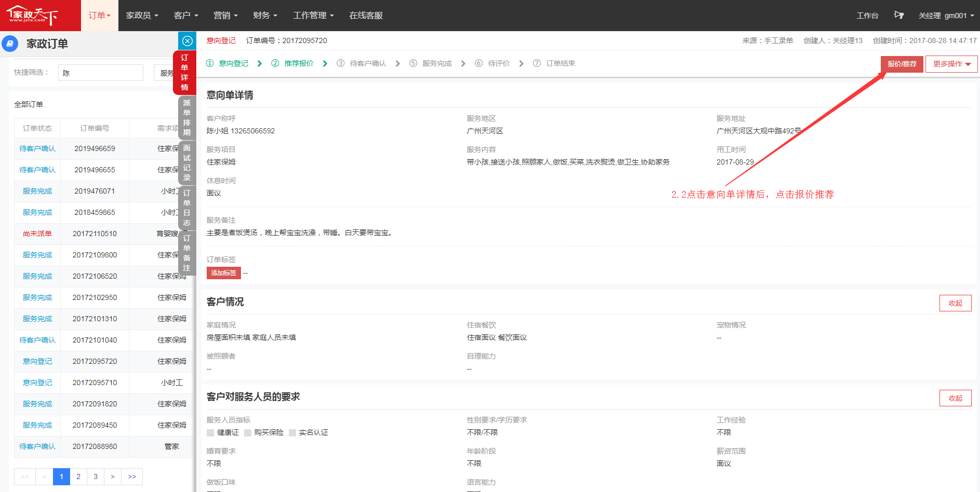Go to page 2 of orders
This screenshot has width=980, height=492.
tap(78, 476)
